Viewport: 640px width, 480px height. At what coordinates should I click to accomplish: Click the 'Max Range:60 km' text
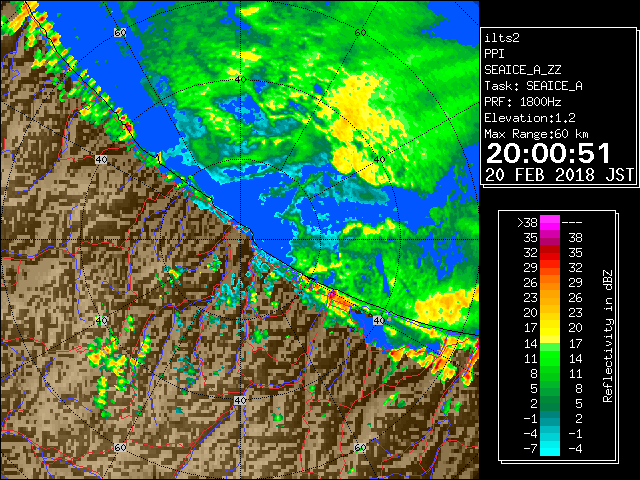point(536,134)
